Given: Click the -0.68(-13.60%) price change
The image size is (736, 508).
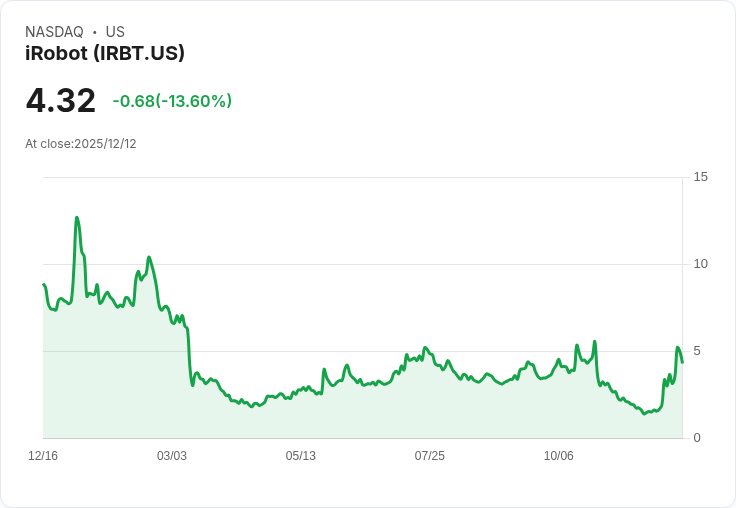Looking at the screenshot, I should pyautogui.click(x=172, y=101).
